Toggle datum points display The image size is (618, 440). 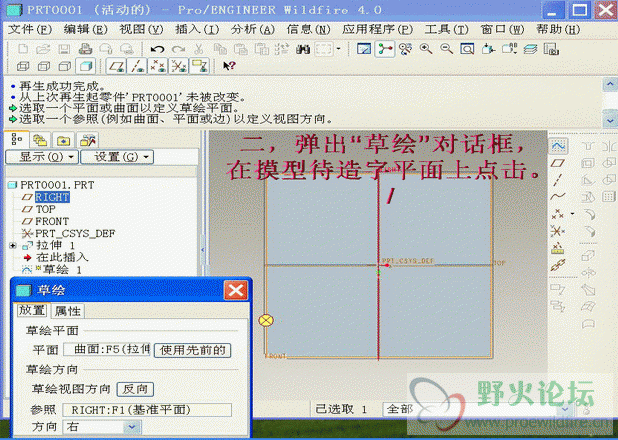coord(158,66)
